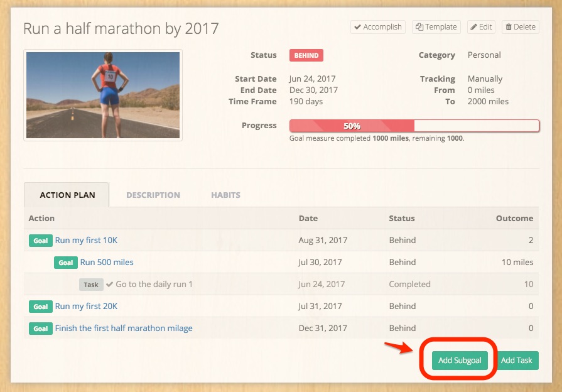
Task: Click the Goal badge beside Run my first 20K
Action: tap(41, 307)
